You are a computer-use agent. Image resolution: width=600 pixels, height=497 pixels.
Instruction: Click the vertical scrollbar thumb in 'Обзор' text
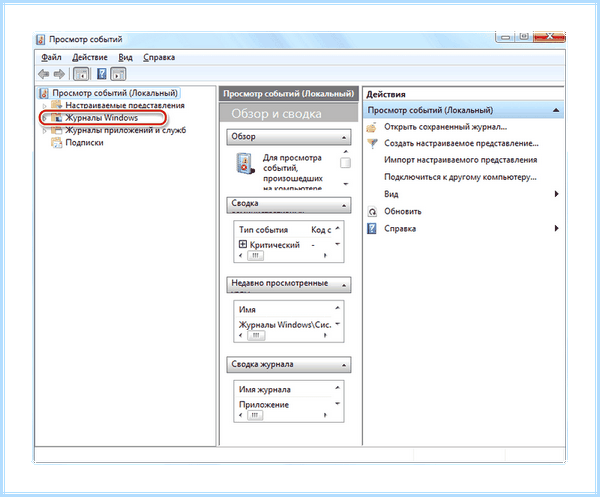tap(345, 163)
